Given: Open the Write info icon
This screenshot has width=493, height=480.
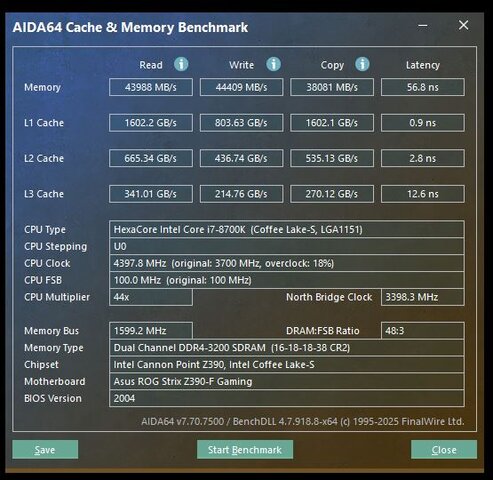Looking at the screenshot, I should 273,64.
